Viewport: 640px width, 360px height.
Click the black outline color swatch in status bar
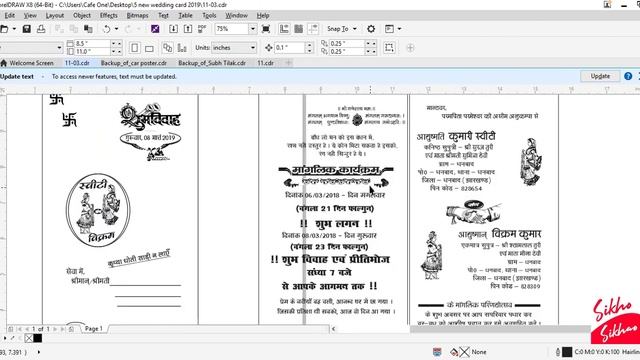coord(567,352)
